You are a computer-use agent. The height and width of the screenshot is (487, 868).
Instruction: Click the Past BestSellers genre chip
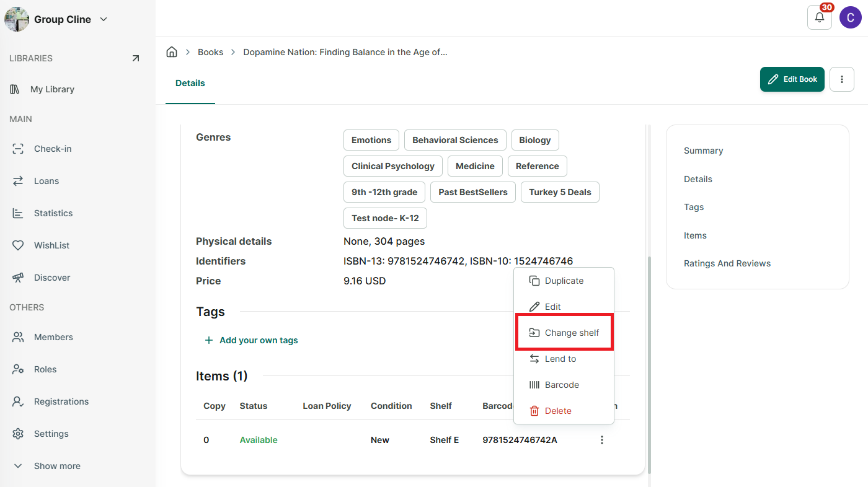pos(473,192)
